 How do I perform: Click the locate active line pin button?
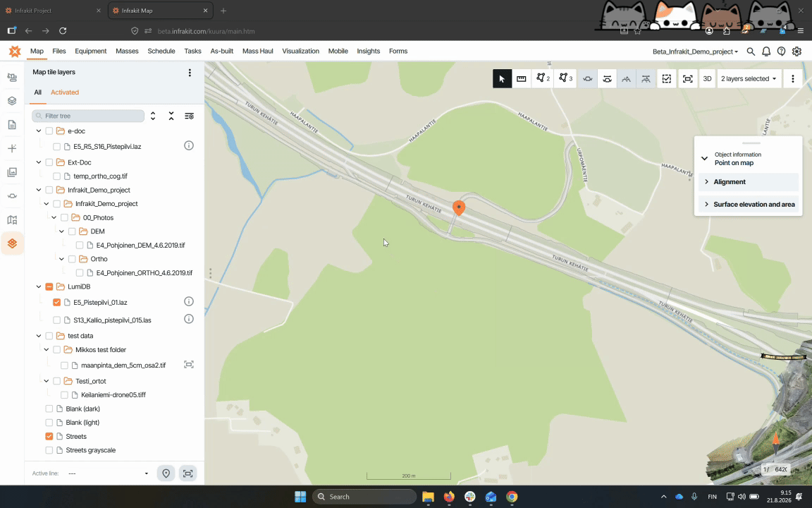pyautogui.click(x=166, y=473)
